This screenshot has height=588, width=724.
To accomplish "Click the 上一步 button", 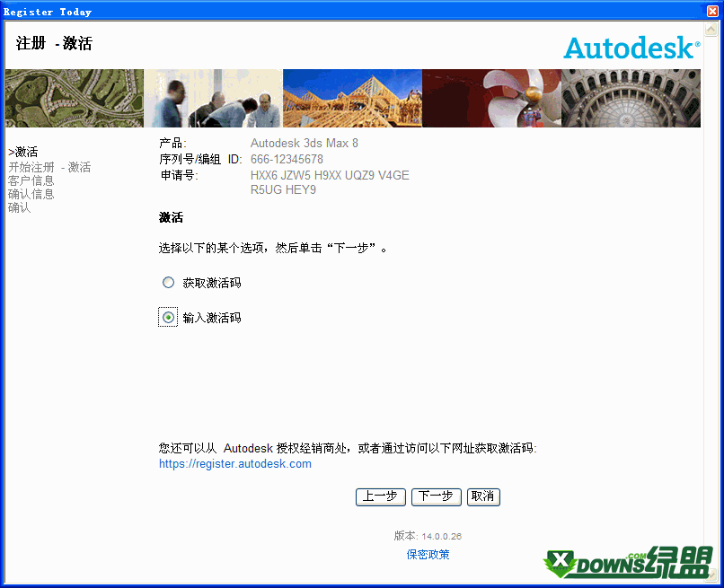I will click(381, 496).
